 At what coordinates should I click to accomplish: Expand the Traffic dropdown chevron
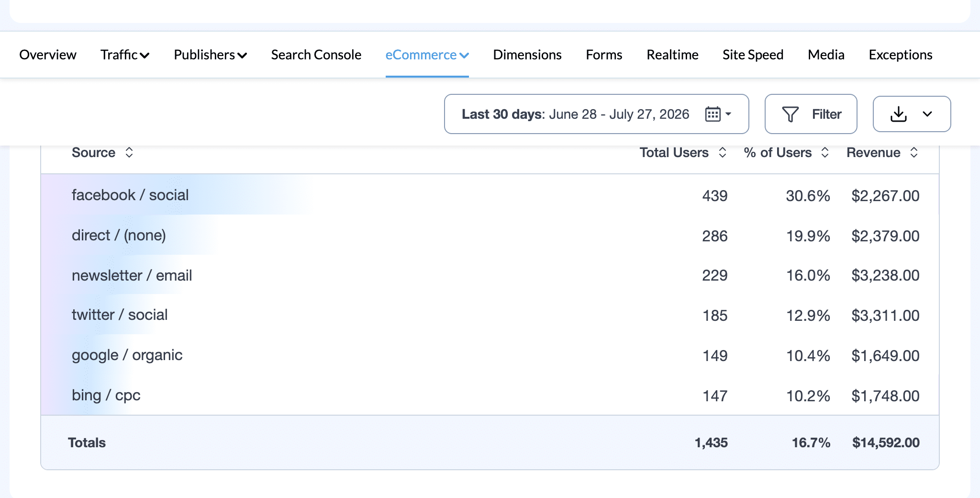(145, 56)
